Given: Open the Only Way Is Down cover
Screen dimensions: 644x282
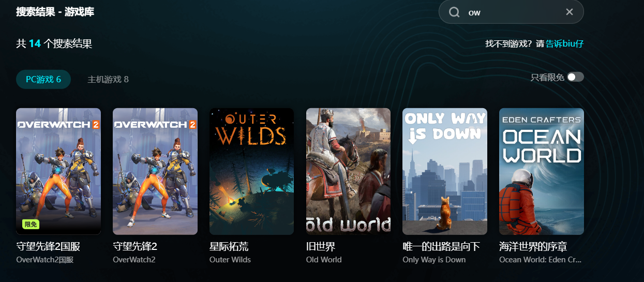Looking at the screenshot, I should tap(445, 171).
